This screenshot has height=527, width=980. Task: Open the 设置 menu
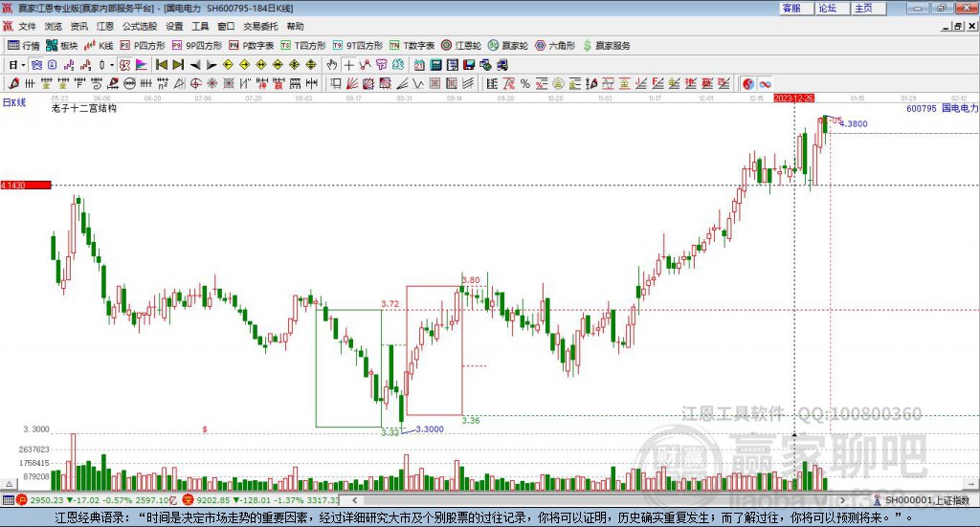[174, 26]
